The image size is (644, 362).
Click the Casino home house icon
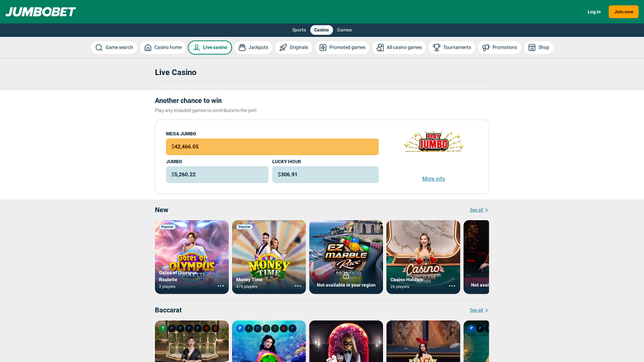point(148,48)
